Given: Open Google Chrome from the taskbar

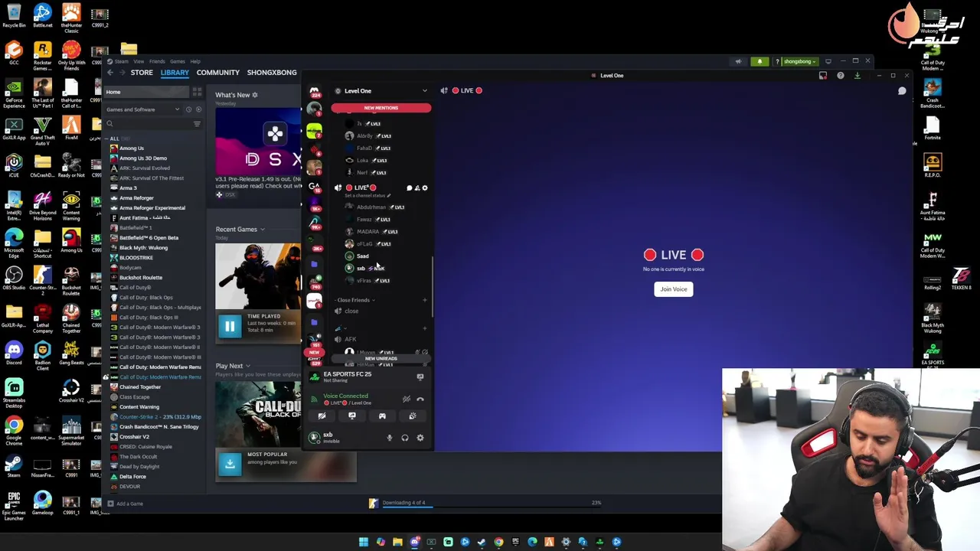Looking at the screenshot, I should click(x=498, y=542).
